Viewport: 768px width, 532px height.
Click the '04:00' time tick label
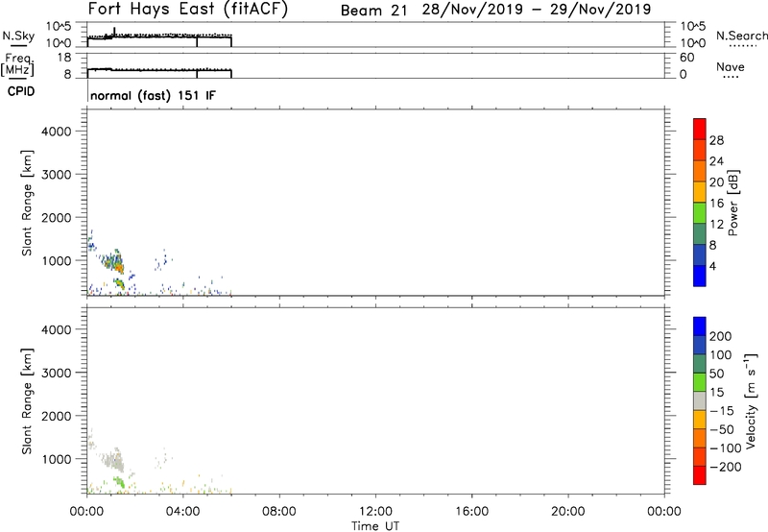pos(182,511)
